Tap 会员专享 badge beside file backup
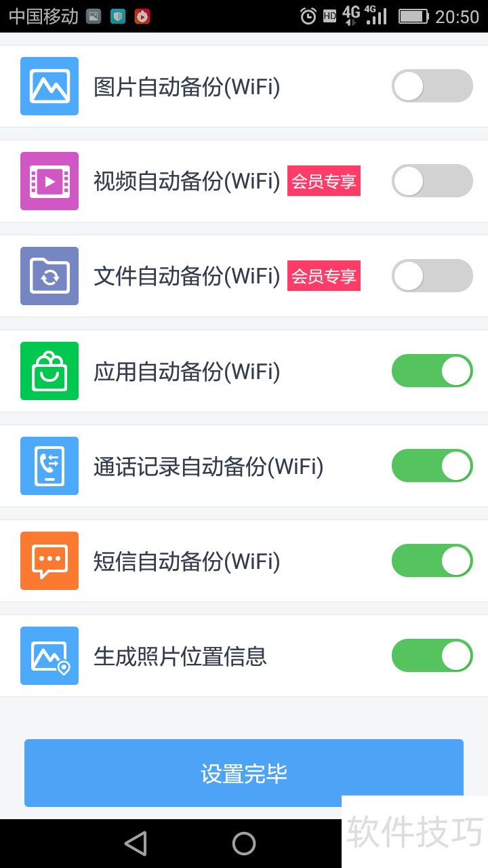488x868 pixels. coord(324,276)
